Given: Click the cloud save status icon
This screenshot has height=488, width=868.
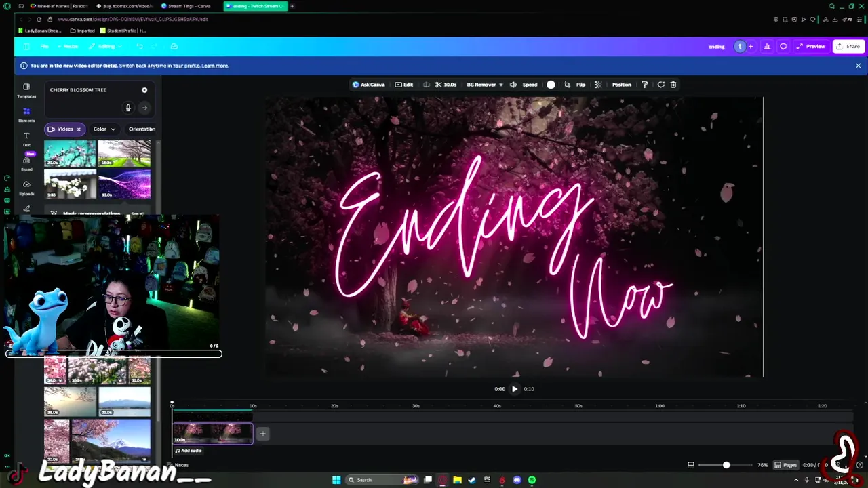Looking at the screenshot, I should point(174,47).
